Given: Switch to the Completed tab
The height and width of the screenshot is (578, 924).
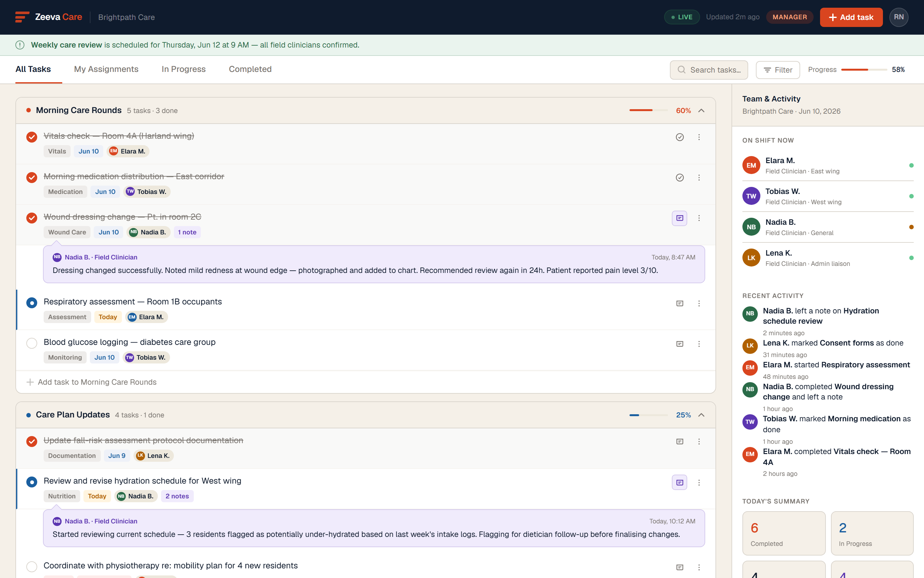Looking at the screenshot, I should point(250,69).
